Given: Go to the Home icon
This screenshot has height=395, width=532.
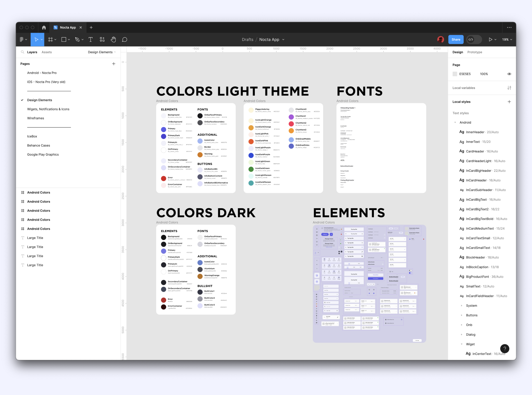Looking at the screenshot, I should click(x=44, y=28).
